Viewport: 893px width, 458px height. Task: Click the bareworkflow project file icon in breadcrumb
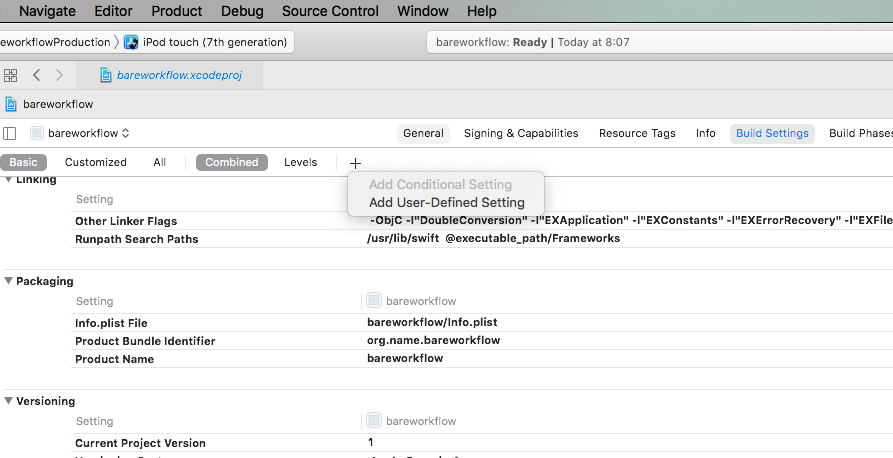[x=10, y=104]
